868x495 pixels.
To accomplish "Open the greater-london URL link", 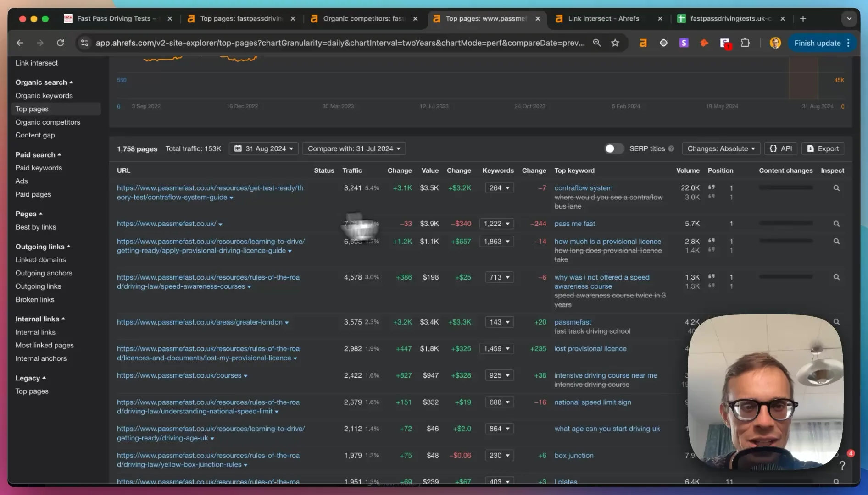I will click(x=200, y=322).
